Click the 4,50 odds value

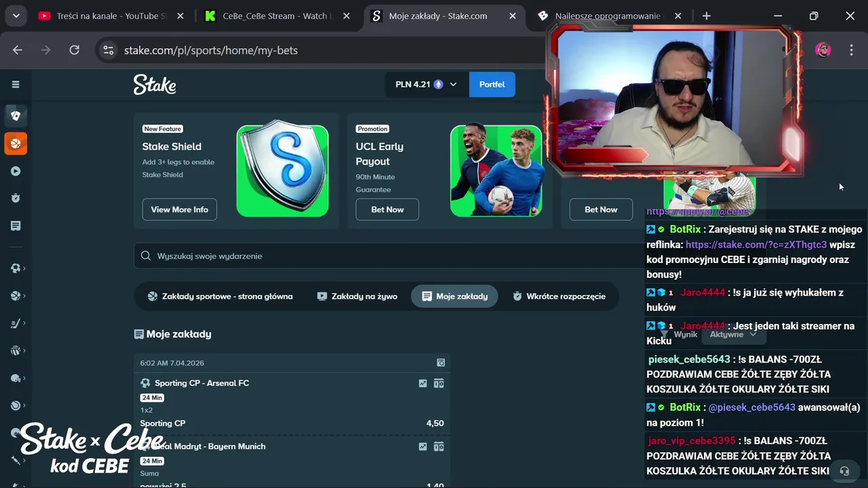click(x=435, y=424)
